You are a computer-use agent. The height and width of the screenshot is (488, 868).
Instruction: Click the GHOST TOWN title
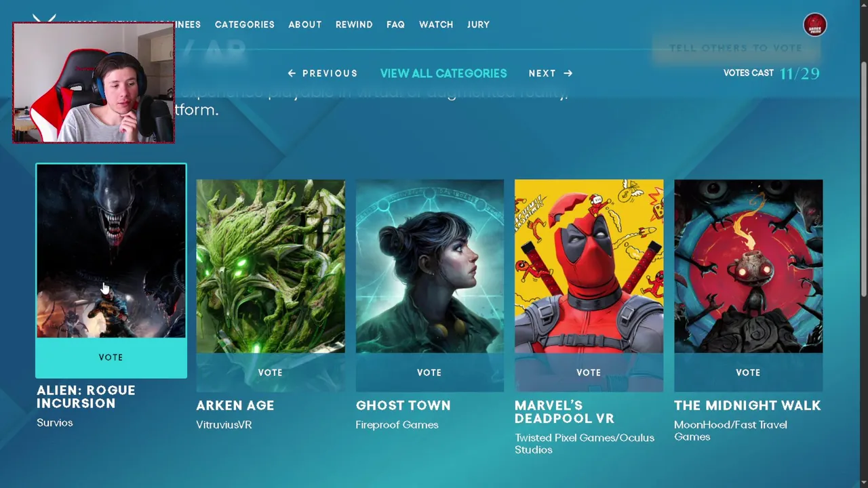403,405
